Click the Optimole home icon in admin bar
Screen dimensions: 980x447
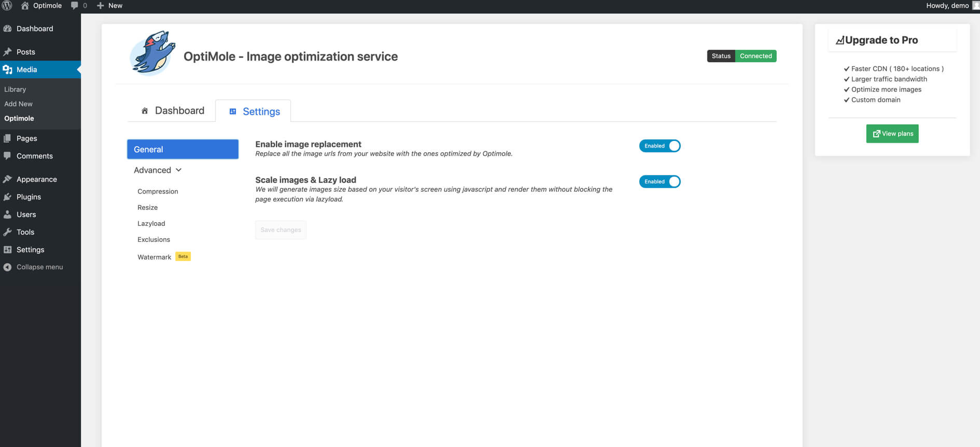point(24,6)
